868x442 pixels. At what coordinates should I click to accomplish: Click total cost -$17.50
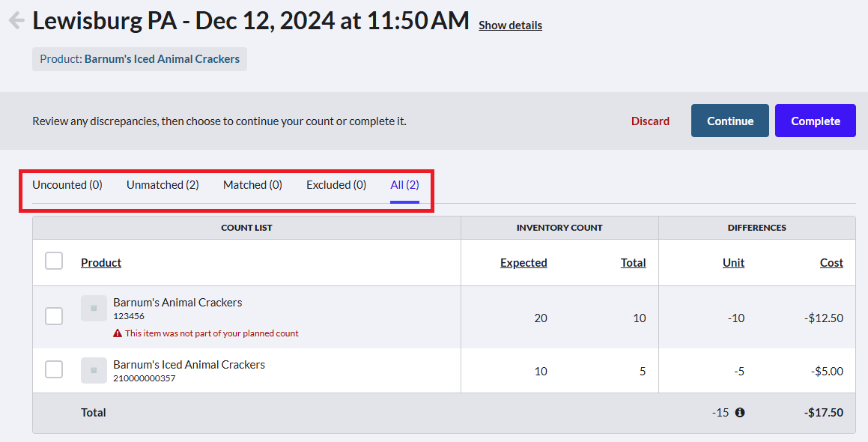coord(824,413)
